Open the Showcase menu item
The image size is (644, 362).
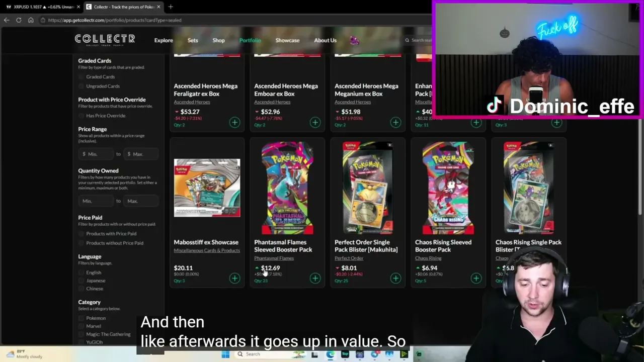[287, 40]
